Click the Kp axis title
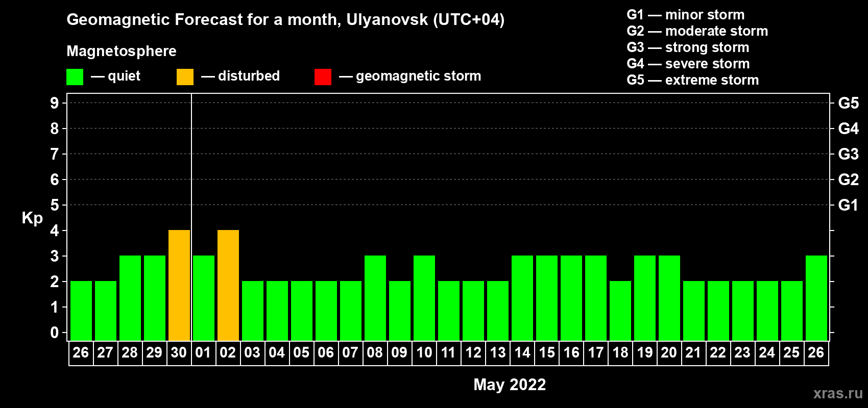 [x=32, y=218]
